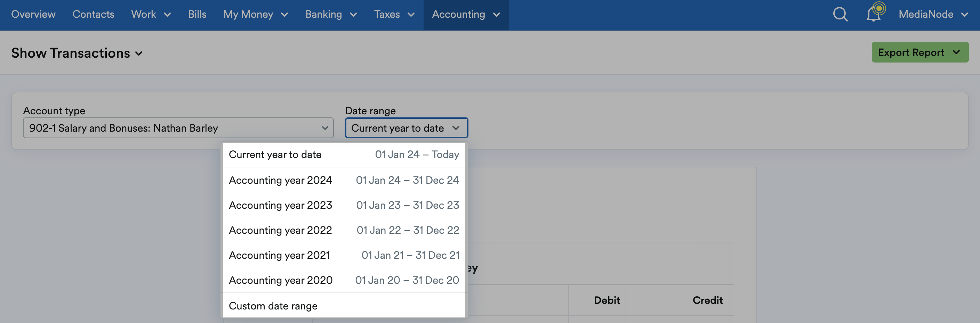Select Accounting year 2020 option
Screen dimensions: 980x323
click(344, 280)
